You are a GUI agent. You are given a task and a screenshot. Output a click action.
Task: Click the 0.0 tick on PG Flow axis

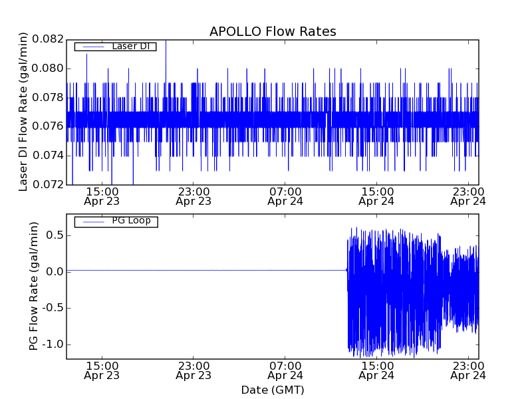tap(55, 271)
